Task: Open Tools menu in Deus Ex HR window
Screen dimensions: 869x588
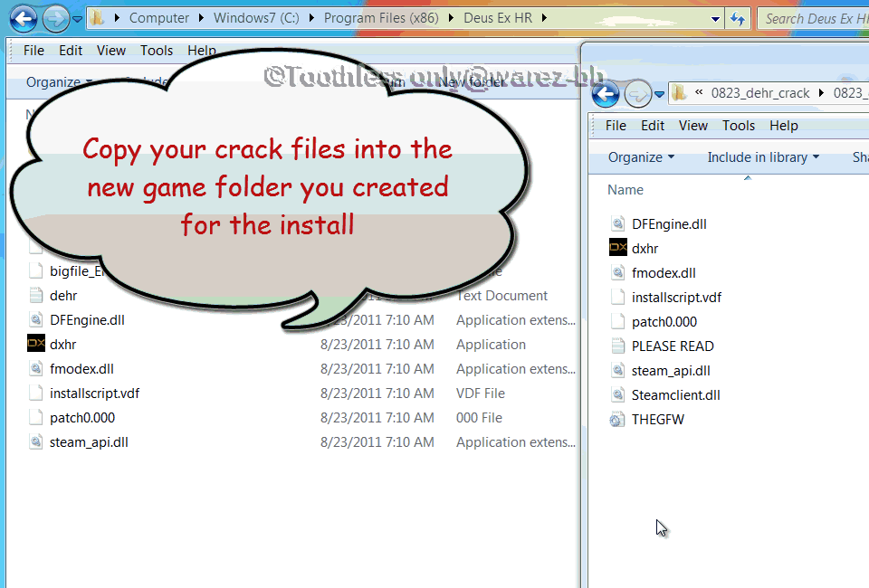Action: click(x=157, y=51)
